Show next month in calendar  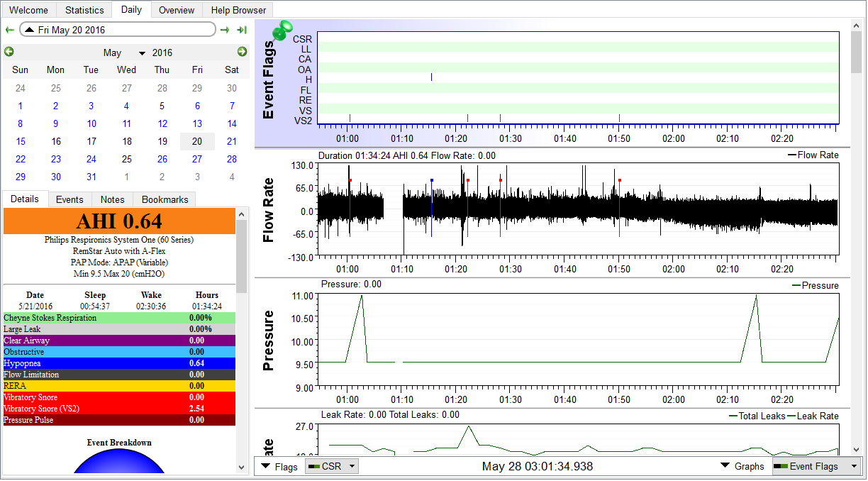pos(243,52)
